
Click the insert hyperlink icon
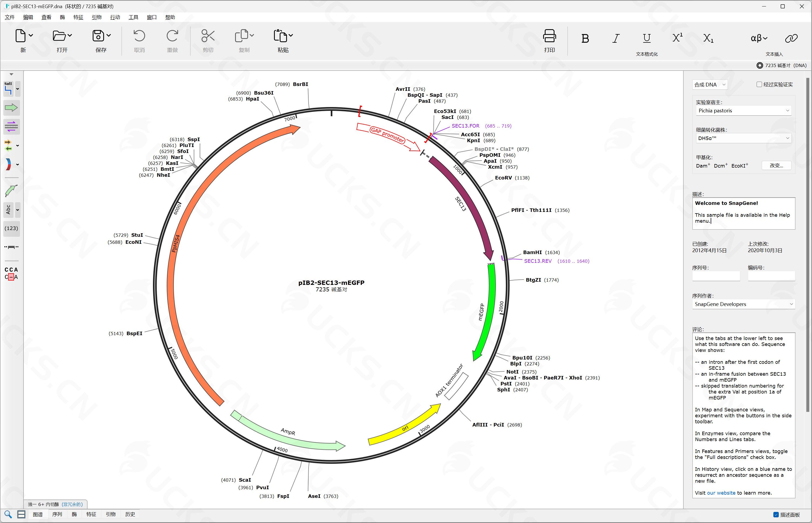(x=791, y=38)
